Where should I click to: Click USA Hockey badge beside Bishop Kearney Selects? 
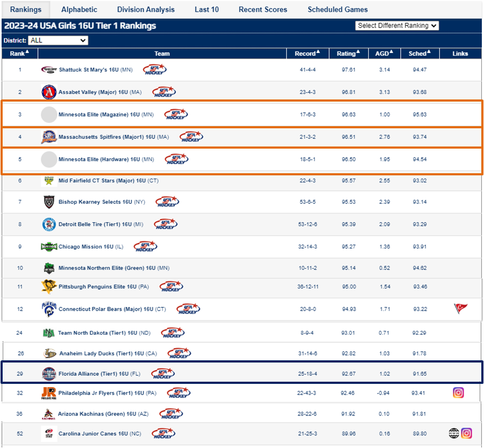click(167, 202)
